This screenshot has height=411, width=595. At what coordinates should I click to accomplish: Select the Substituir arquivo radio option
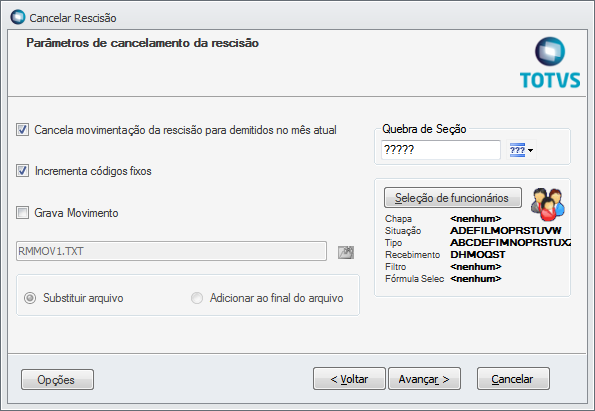[x=30, y=298]
